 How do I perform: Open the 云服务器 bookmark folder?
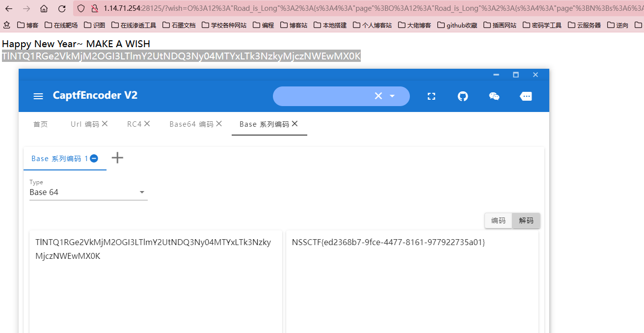tap(584, 25)
